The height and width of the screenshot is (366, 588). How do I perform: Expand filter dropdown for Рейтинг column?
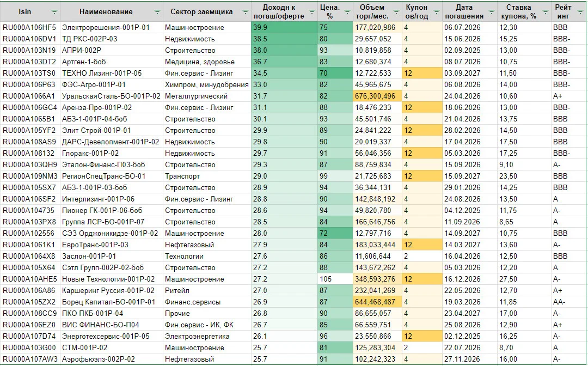(x=581, y=12)
